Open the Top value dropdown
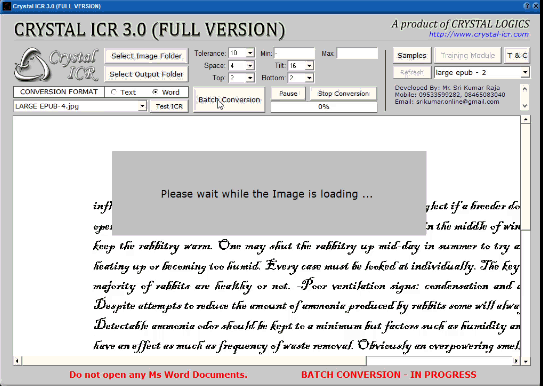The height and width of the screenshot is (386, 543). click(x=250, y=78)
